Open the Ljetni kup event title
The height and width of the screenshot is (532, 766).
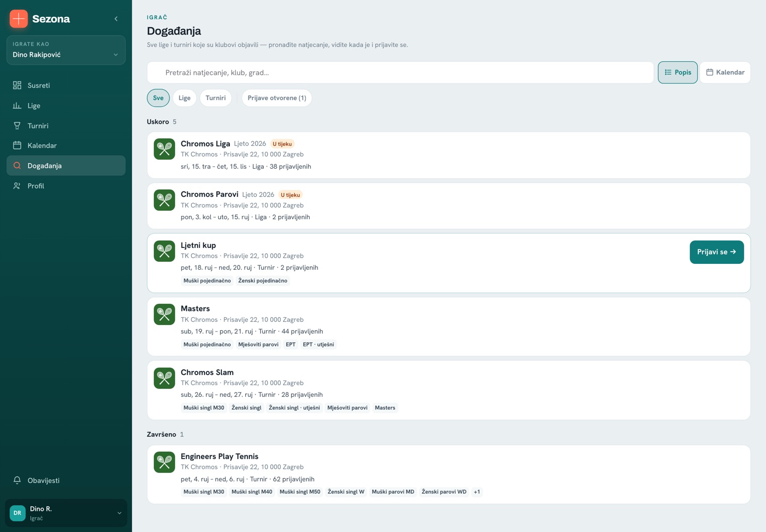(198, 245)
